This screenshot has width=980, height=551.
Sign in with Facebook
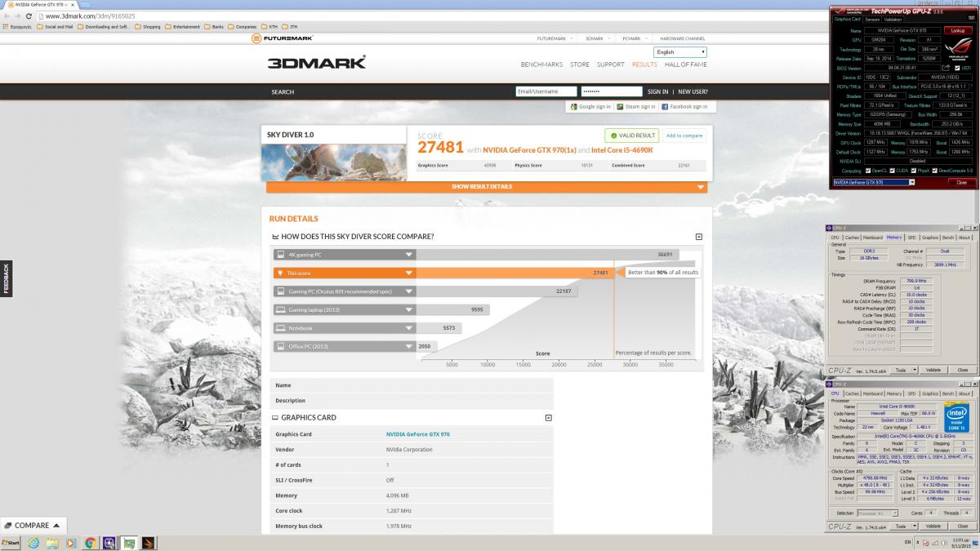click(x=684, y=107)
